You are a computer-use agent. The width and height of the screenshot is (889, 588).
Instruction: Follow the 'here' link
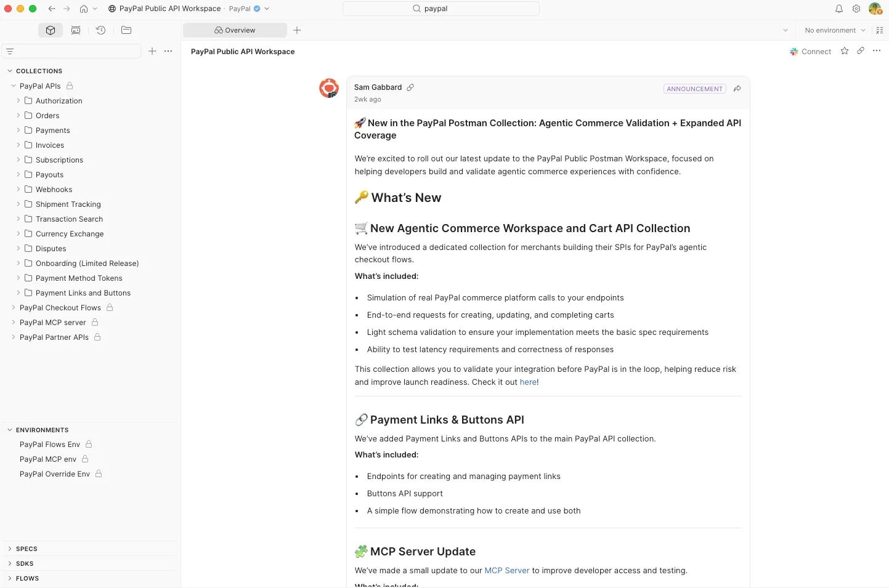[x=528, y=382]
